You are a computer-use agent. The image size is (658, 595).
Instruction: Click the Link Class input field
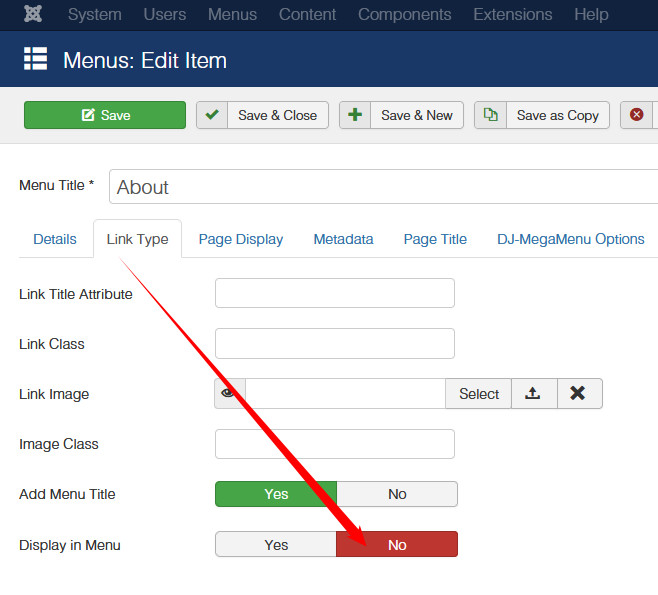coord(335,343)
